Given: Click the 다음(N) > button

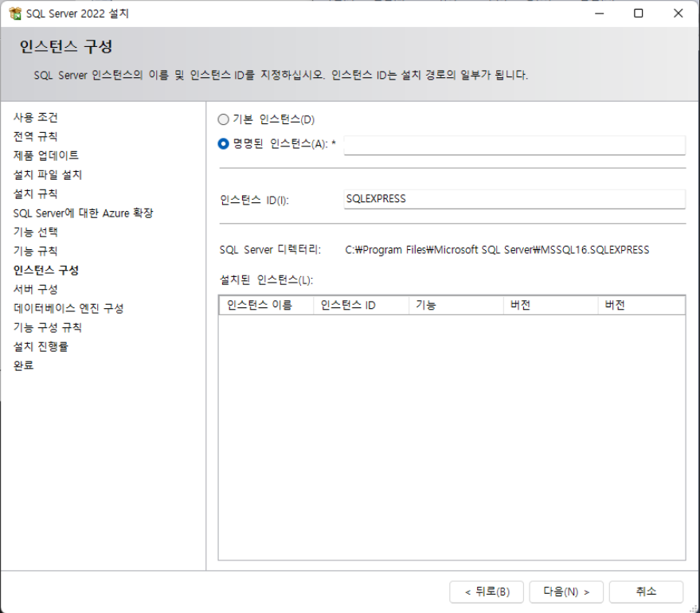Looking at the screenshot, I should (566, 592).
